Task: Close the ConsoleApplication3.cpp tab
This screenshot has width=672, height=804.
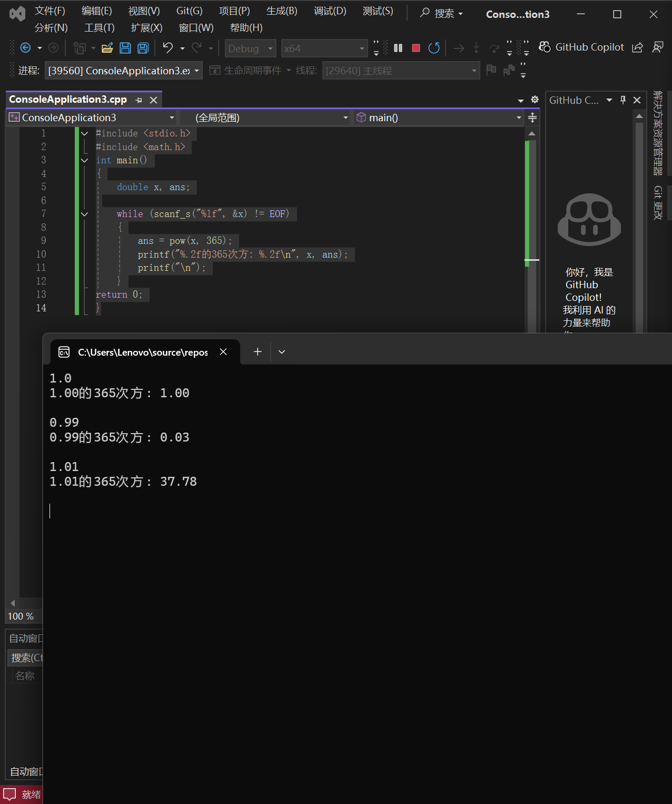Action: click(153, 100)
